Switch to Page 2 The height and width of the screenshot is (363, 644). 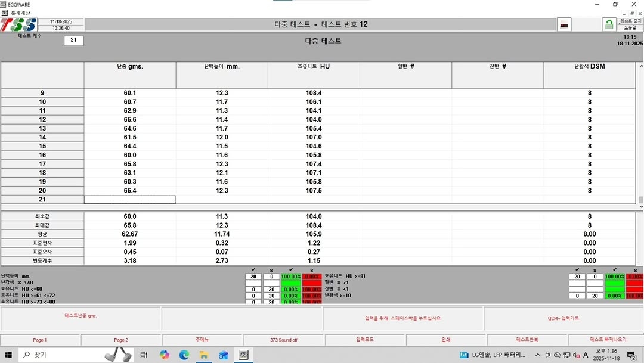point(121,340)
